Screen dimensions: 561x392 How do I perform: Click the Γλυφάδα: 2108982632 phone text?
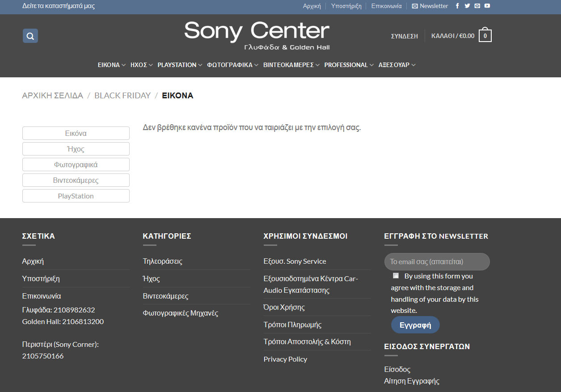(59, 310)
